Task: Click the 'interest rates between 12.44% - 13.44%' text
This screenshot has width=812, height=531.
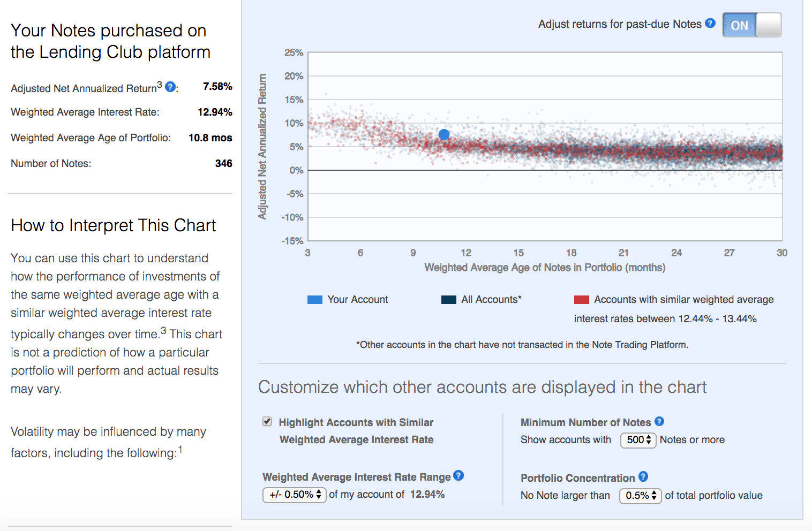Action: 665,319
